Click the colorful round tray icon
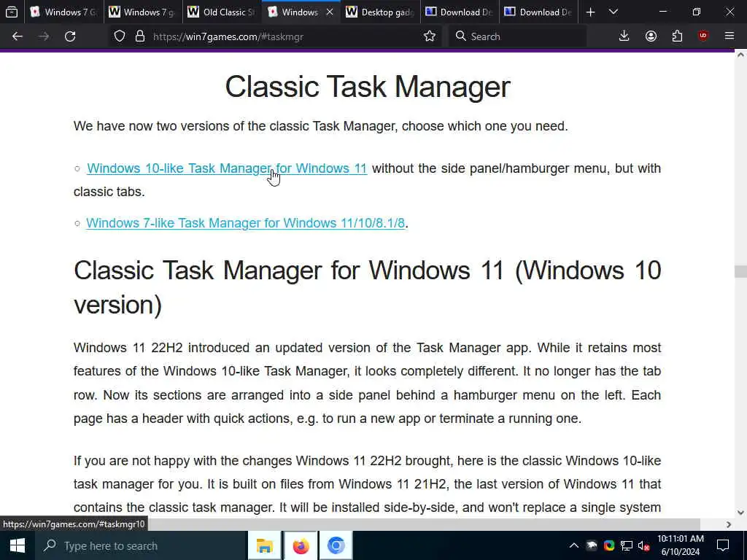Image resolution: width=747 pixels, height=560 pixels. (x=609, y=545)
